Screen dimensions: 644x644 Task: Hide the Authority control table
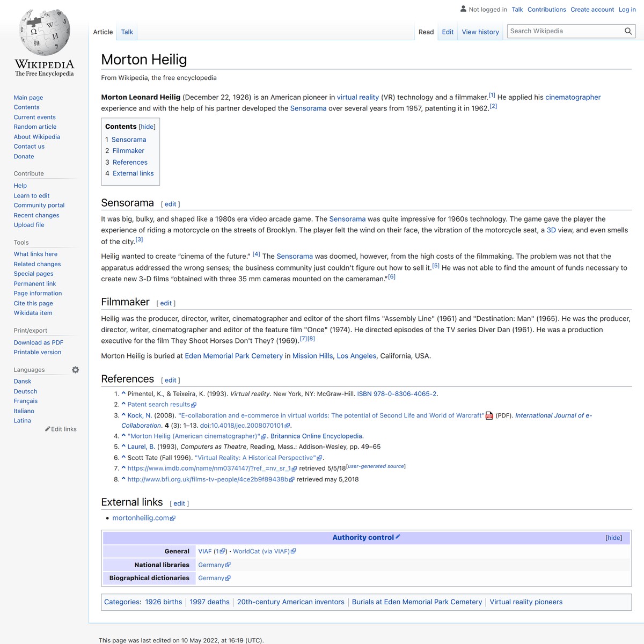pyautogui.click(x=614, y=537)
